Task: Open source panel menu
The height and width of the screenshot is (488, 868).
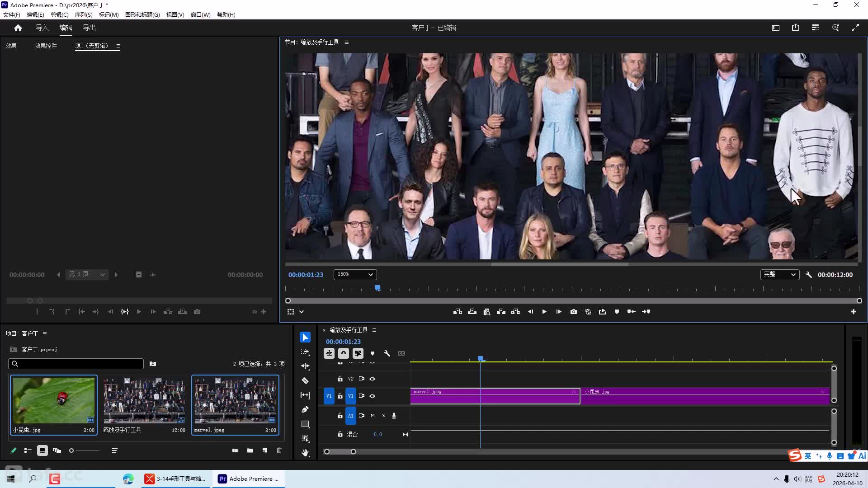Action: pos(118,46)
